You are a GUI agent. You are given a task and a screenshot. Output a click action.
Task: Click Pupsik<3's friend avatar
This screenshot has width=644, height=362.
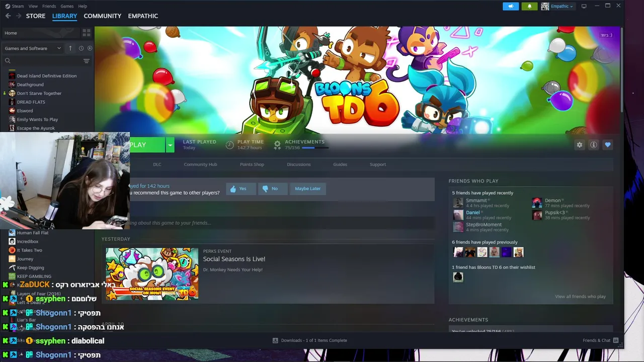click(537, 215)
